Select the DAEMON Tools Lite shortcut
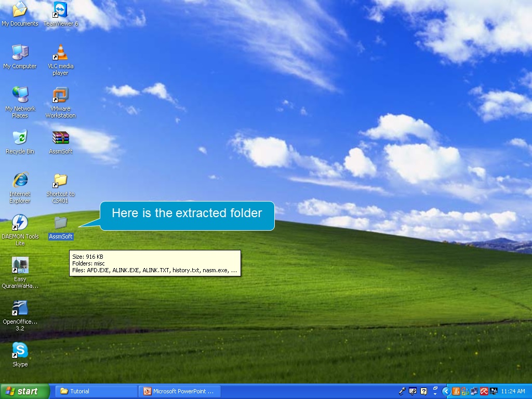 pos(20,230)
